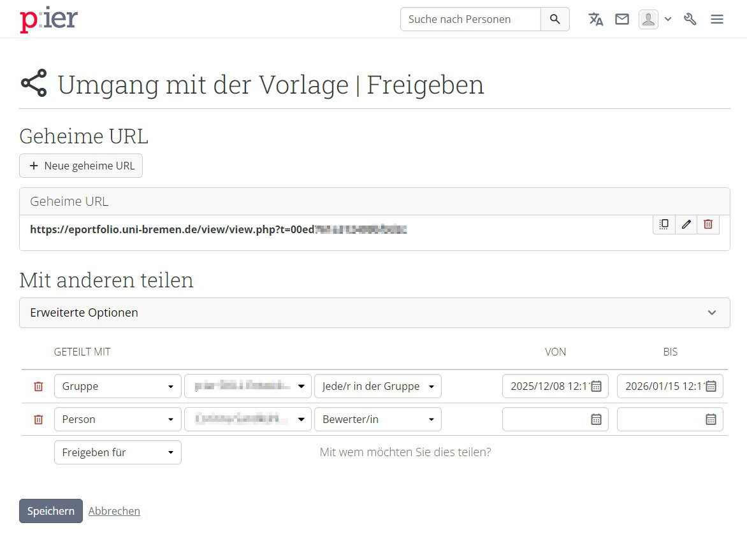
Task: Remove the Person sharing row via trash icon
Action: coord(38,419)
